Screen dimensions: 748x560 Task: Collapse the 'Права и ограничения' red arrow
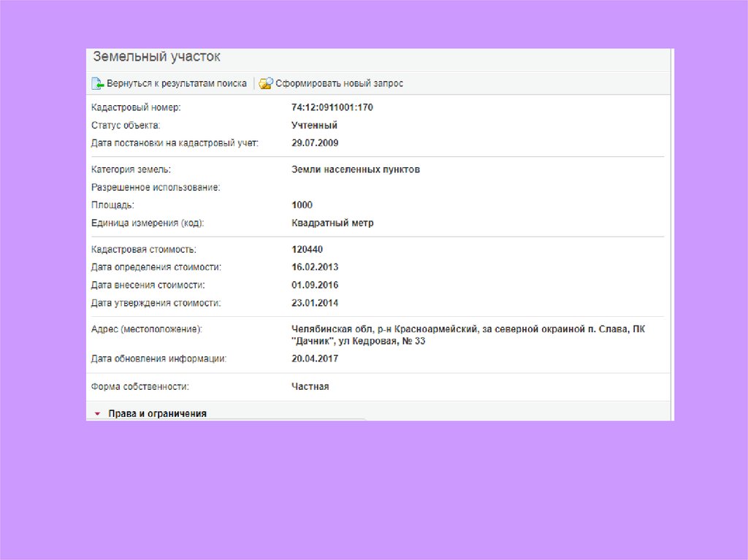click(x=97, y=413)
